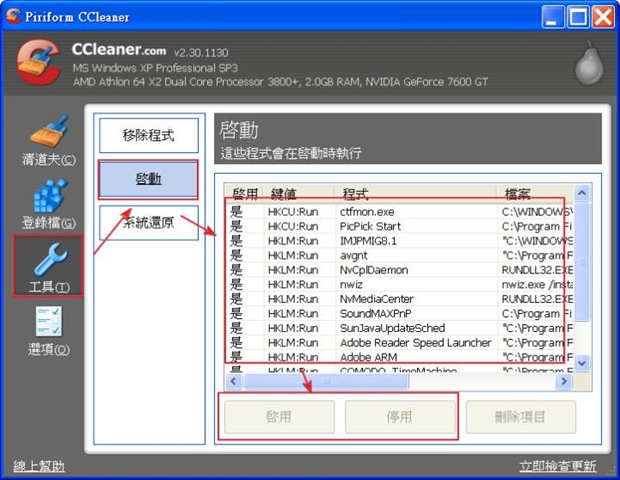Click the MS Windows XP Professional SP3 line
620x480 pixels.
click(x=155, y=68)
